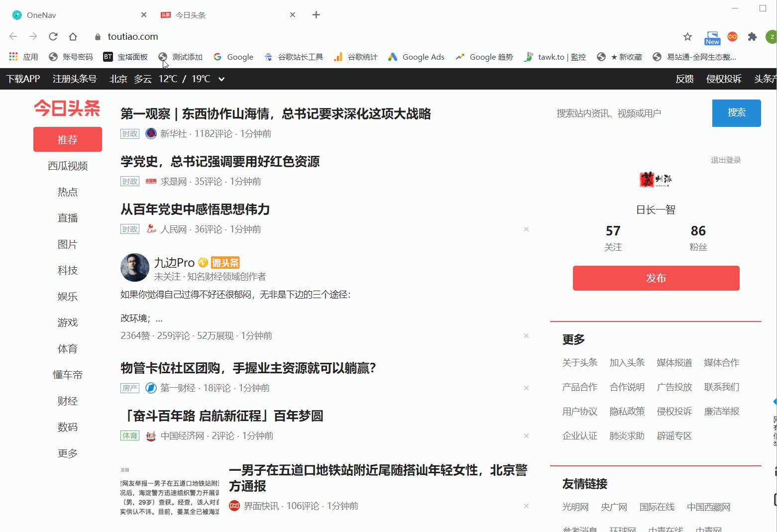Select the 科技 channel
Screen dimensions: 777x532
[68, 270]
